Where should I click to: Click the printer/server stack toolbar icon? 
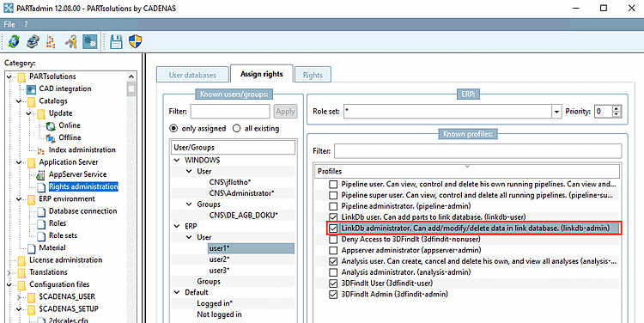33,41
